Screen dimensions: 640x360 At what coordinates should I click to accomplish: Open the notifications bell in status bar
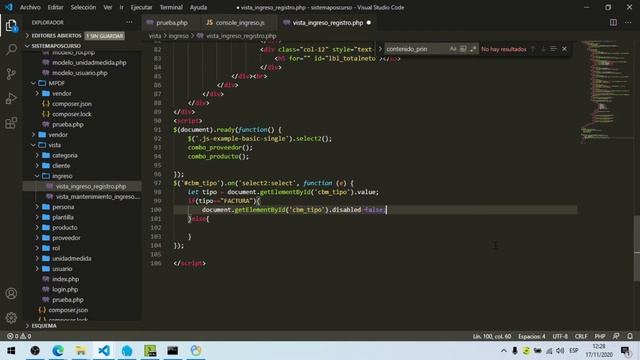[630, 336]
